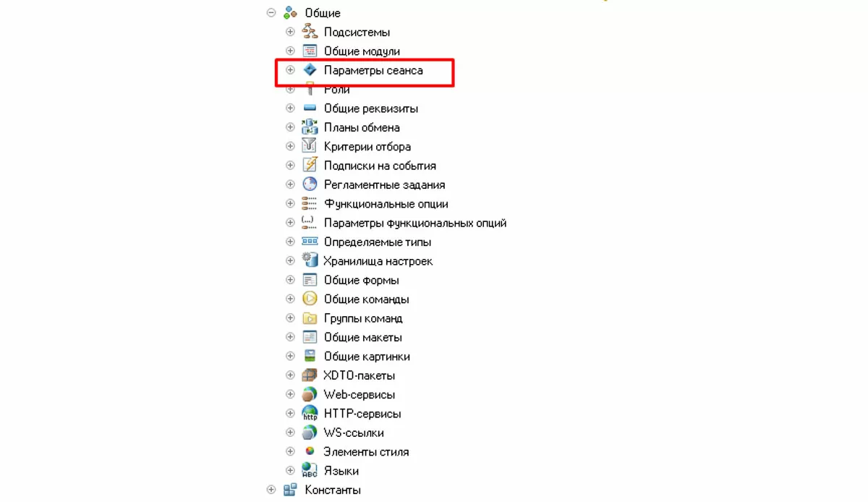The width and height of the screenshot is (868, 502).
Task: Click the HTTP-сервисы globe icon
Action: coord(310,413)
